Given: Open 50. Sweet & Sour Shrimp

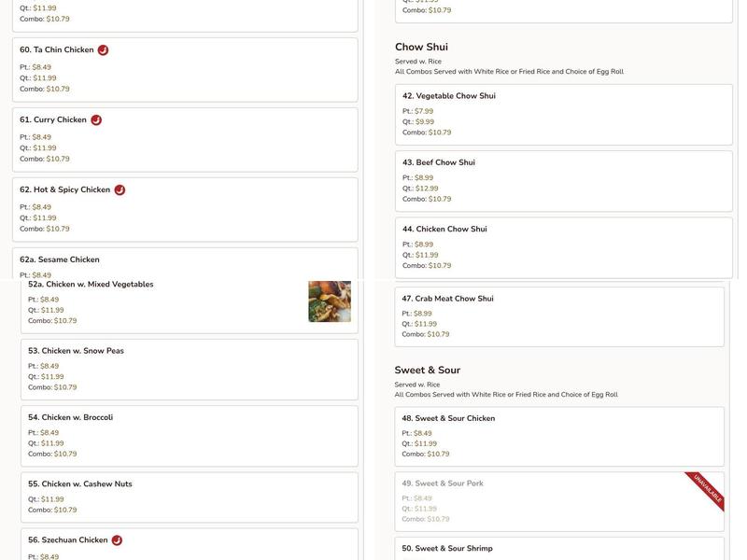Looking at the screenshot, I should point(560,548).
